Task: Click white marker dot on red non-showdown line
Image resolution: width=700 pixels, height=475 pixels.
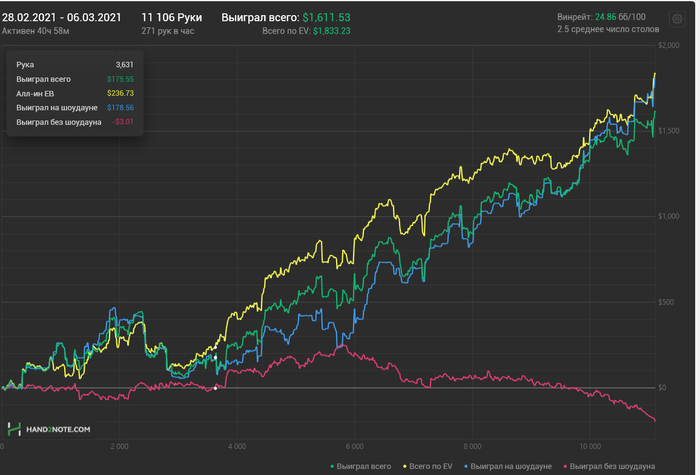Action: pyautogui.click(x=215, y=388)
